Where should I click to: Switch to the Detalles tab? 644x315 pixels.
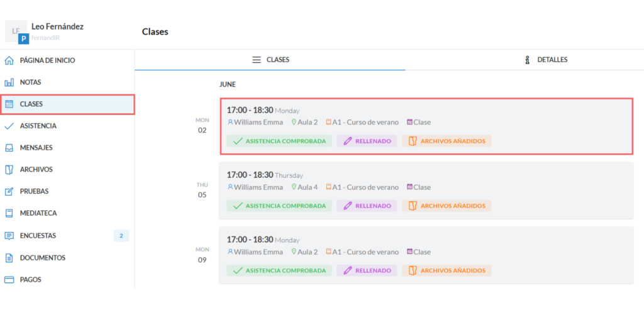pyautogui.click(x=546, y=60)
